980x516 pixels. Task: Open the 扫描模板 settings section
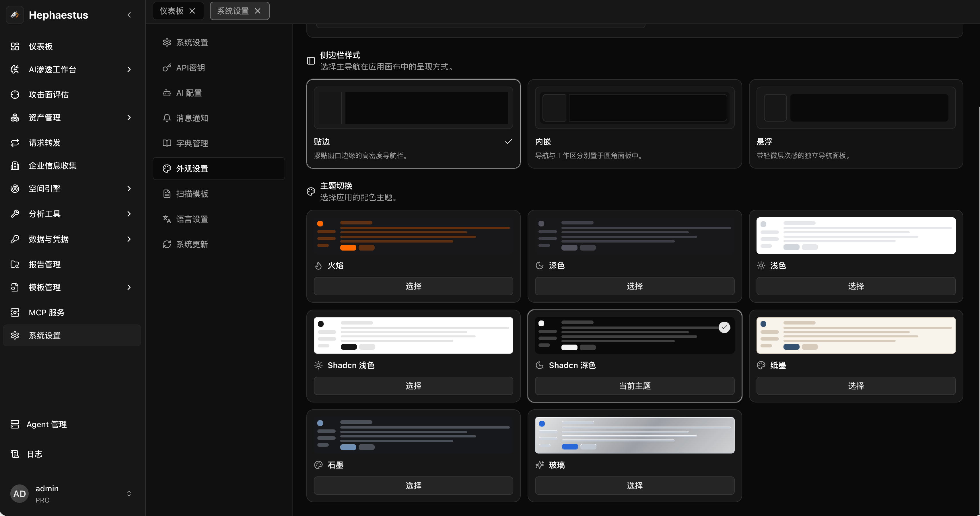219,194
